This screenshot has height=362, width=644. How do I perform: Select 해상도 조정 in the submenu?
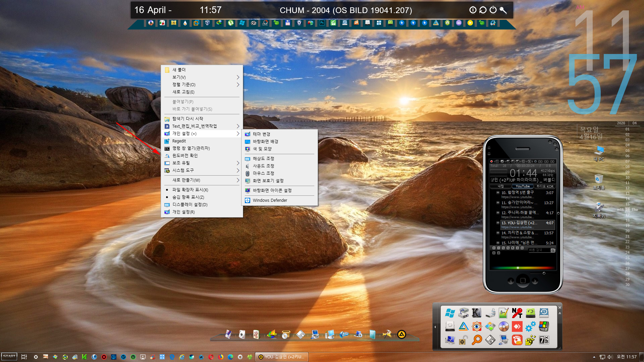tap(280, 159)
